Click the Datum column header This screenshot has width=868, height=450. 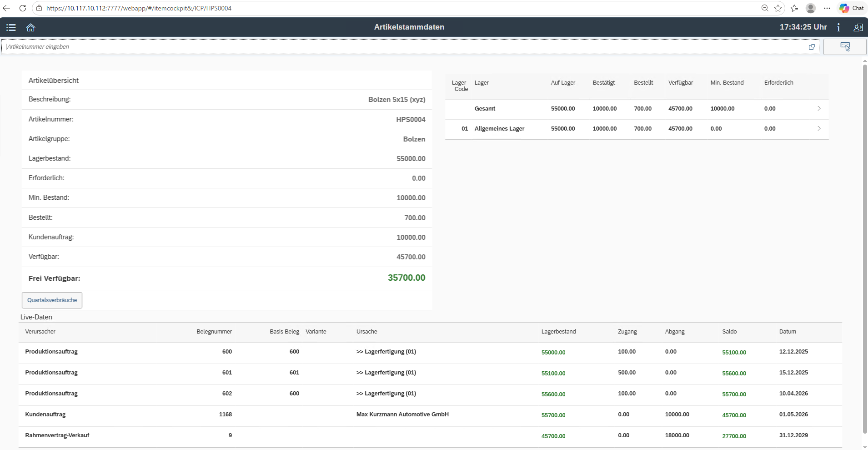(788, 332)
